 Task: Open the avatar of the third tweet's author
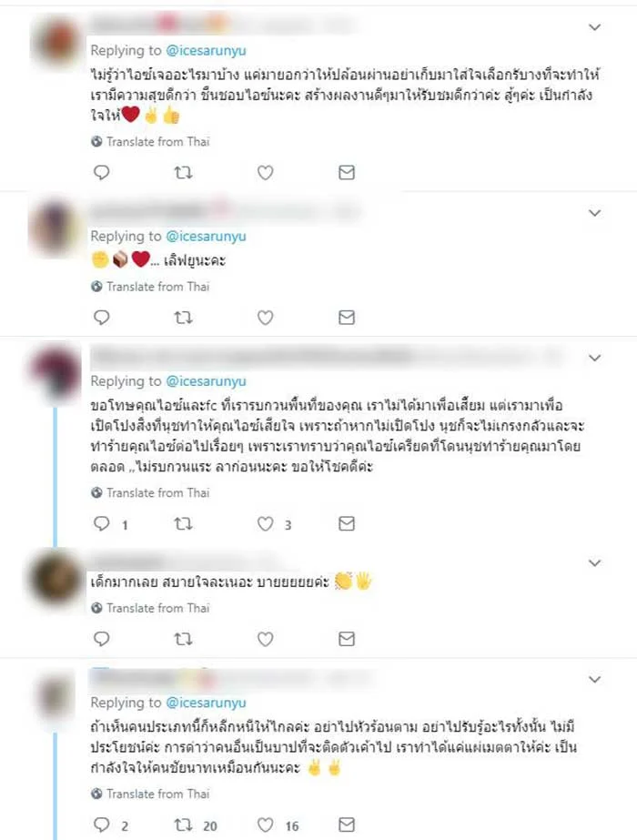[56, 371]
